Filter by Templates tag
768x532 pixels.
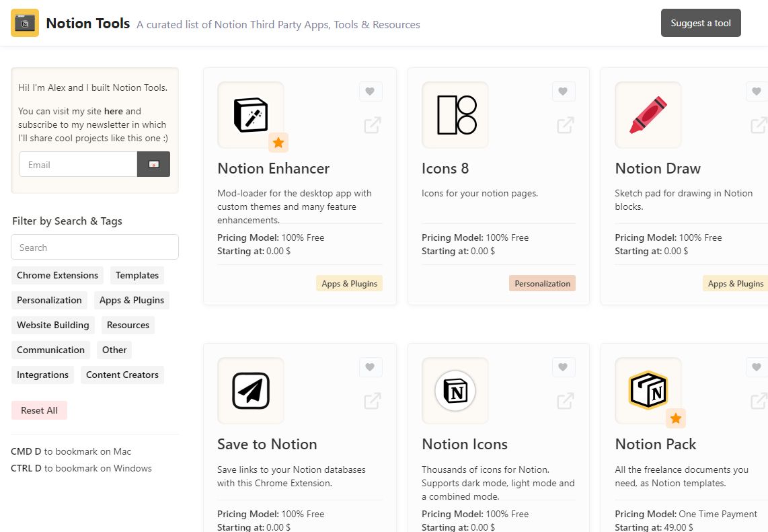pyautogui.click(x=137, y=275)
